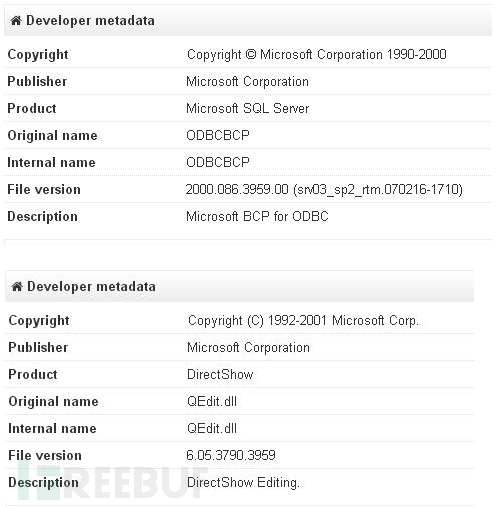The width and height of the screenshot is (498, 507).
Task: Select the Microsoft SQL Server product value
Action: pyautogui.click(x=248, y=109)
